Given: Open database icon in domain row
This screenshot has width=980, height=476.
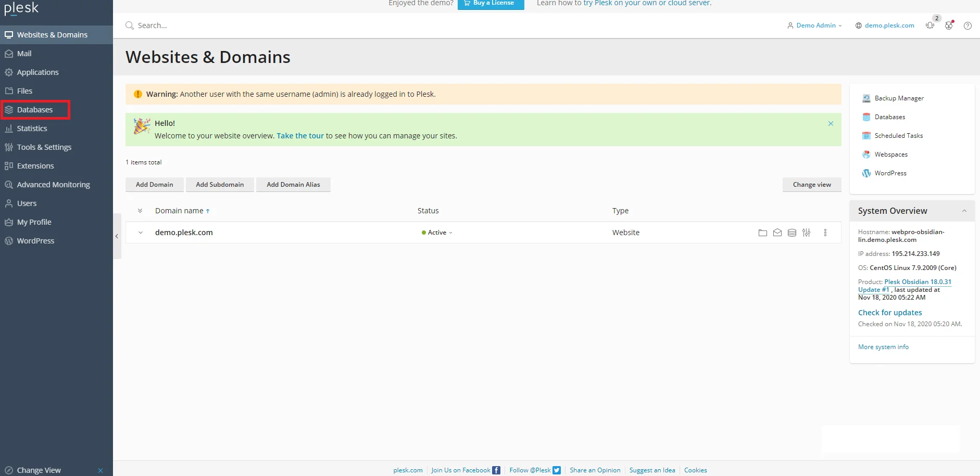Looking at the screenshot, I should click(x=791, y=233).
